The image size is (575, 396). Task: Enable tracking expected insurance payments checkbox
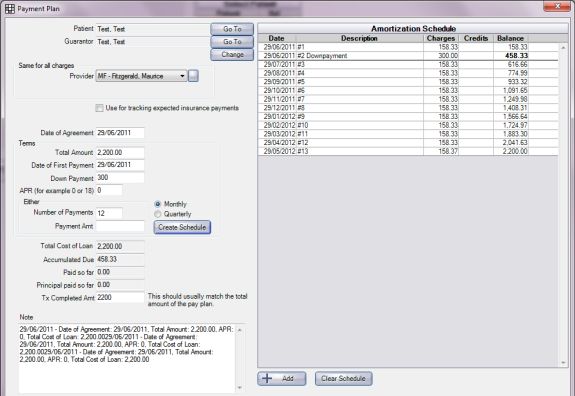[99, 108]
